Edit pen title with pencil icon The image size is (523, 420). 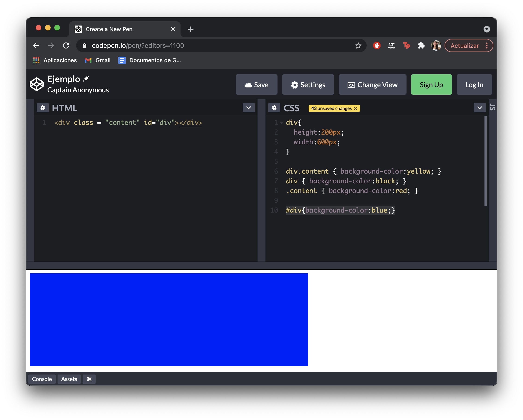[x=86, y=79]
